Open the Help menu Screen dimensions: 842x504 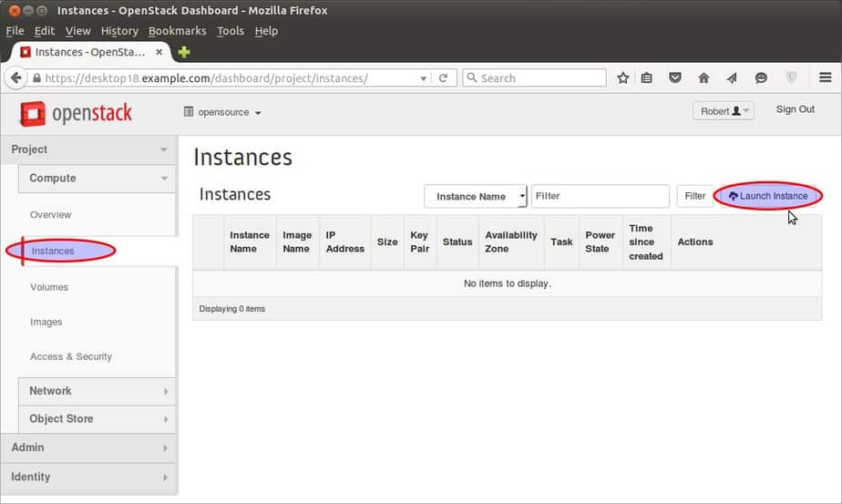tap(266, 31)
